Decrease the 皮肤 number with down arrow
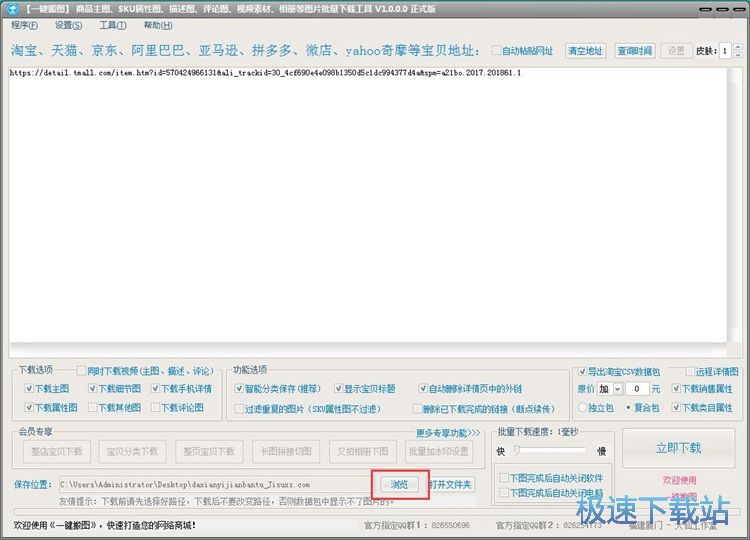 [737, 55]
